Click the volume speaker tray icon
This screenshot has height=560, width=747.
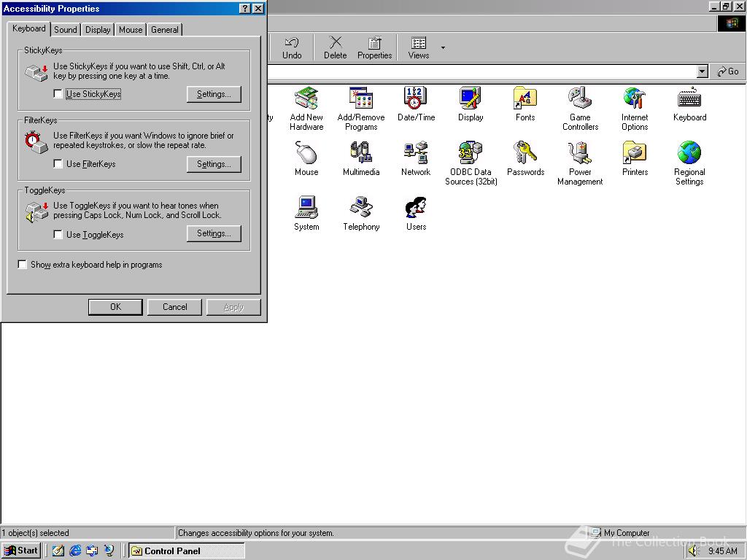(x=693, y=551)
